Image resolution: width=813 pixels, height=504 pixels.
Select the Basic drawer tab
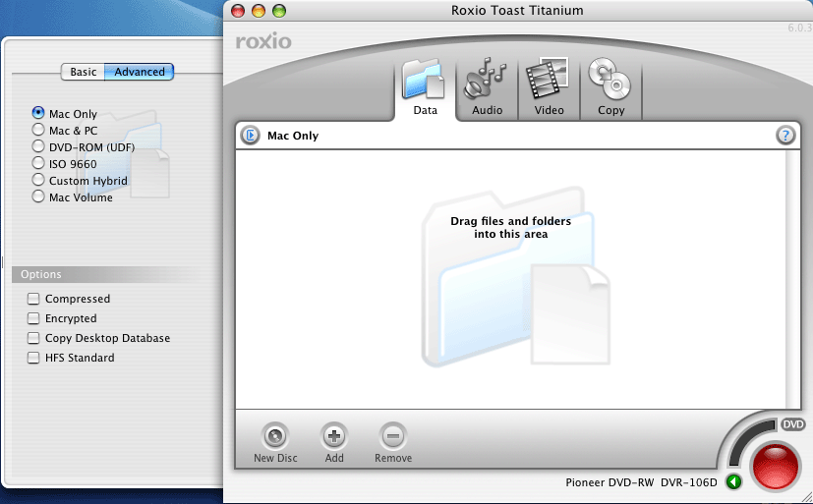coord(83,72)
